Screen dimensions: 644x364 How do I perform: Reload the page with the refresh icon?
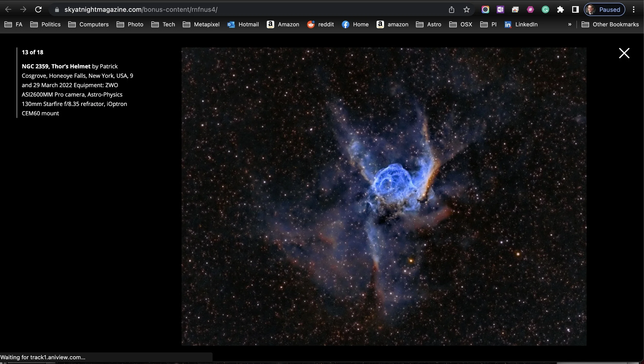[x=38, y=10]
